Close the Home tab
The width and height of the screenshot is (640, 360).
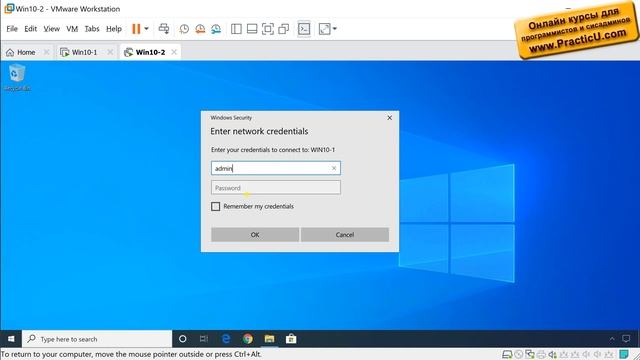point(47,52)
